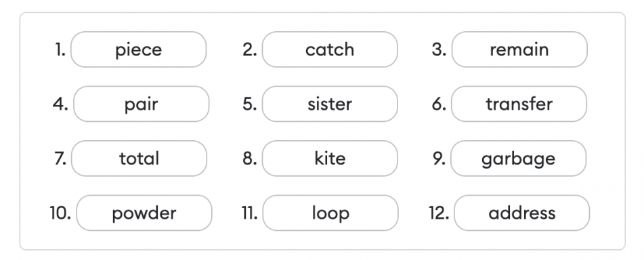644x260 pixels.
Task: Select the 'pair' word box
Action: [142, 104]
